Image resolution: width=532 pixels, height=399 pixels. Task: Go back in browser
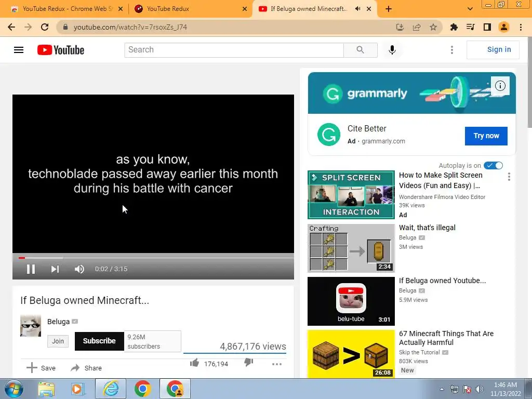pos(11,27)
